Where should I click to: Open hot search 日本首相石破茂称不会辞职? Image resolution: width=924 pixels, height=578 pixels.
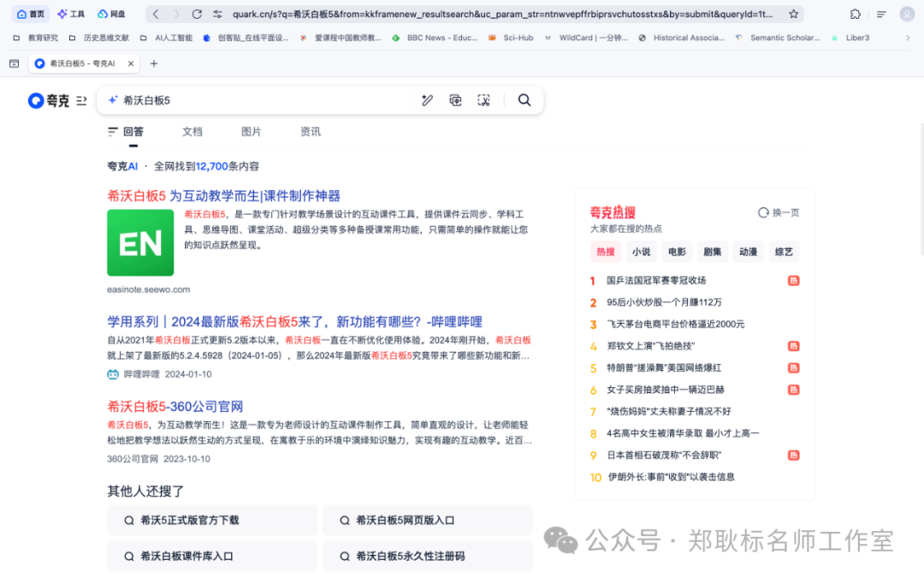click(664, 455)
